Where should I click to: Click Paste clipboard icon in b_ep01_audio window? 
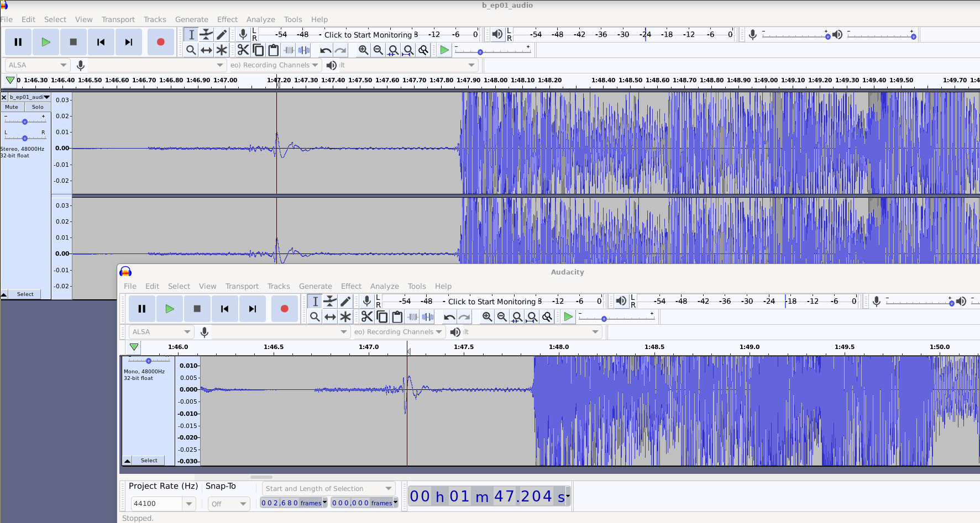click(x=273, y=50)
